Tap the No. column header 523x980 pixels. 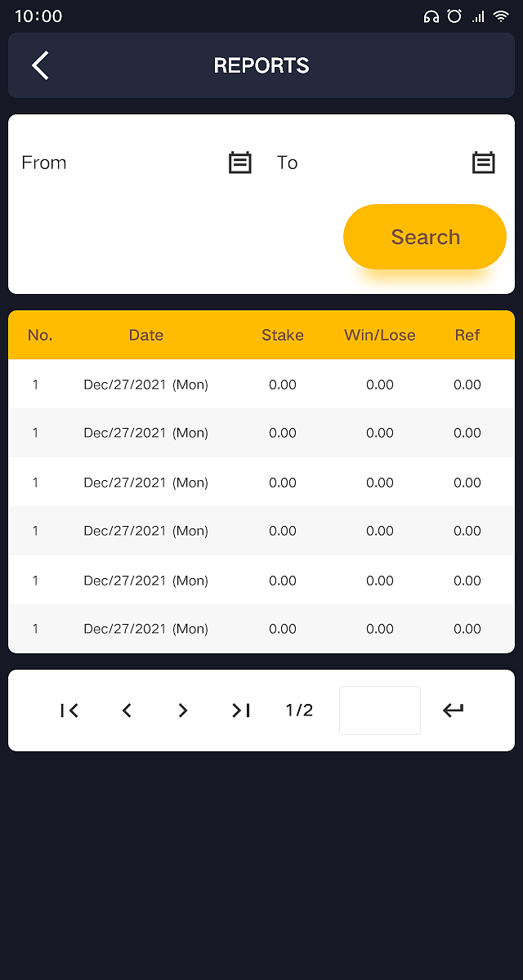(40, 335)
